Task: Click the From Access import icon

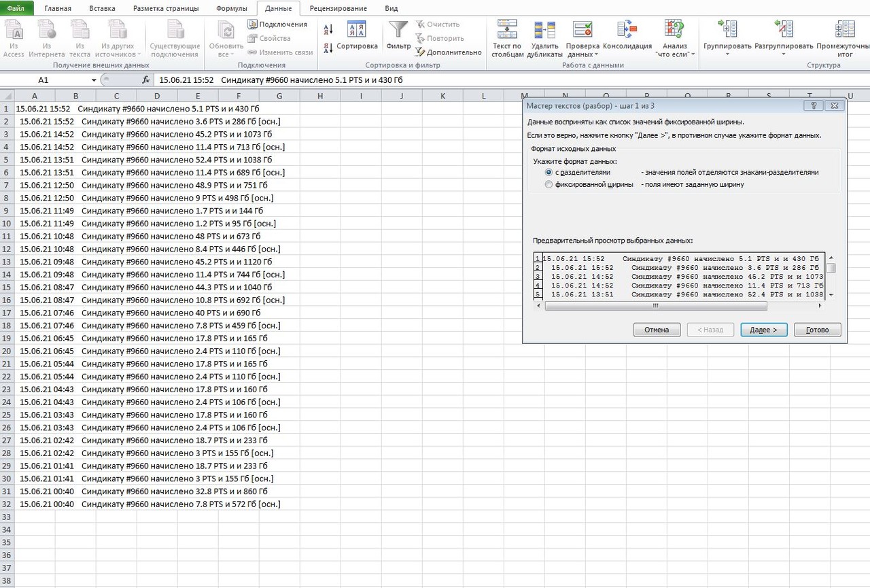Action: pos(14,29)
